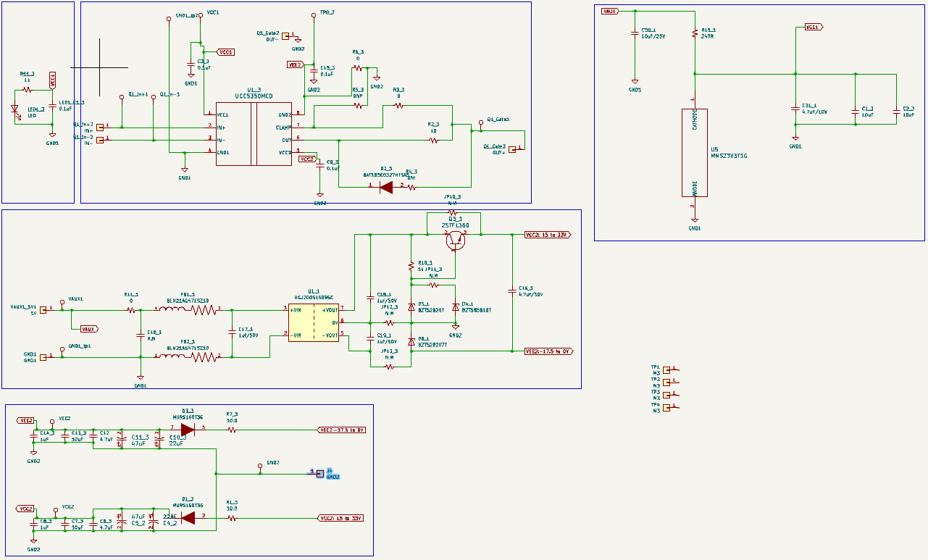
Task: Select mounting hole TP4 M3 symbol
Action: tap(667, 407)
